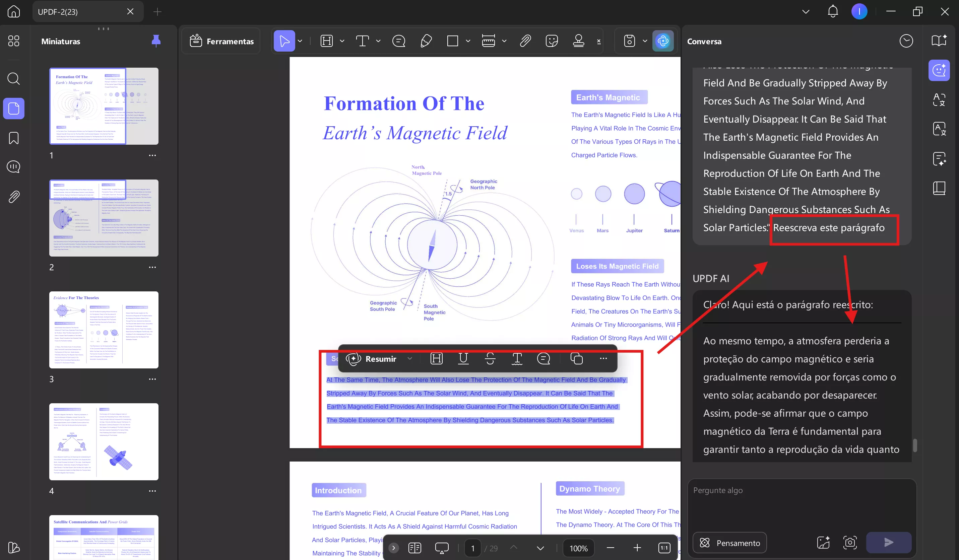Open options menu for page 2 thumbnail
Image resolution: width=959 pixels, height=560 pixels.
coord(152,267)
